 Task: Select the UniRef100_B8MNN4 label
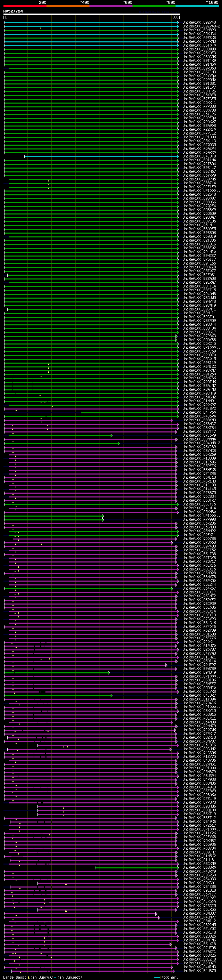point(199,439)
